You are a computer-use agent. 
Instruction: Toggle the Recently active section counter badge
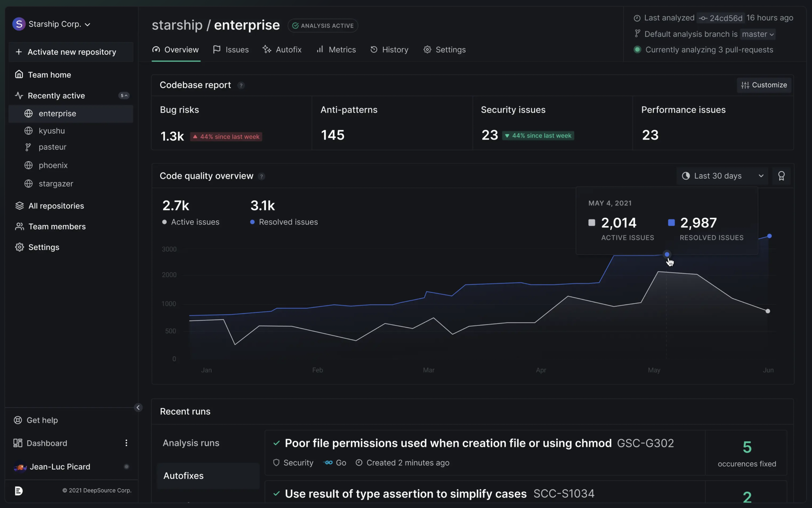[x=123, y=95]
